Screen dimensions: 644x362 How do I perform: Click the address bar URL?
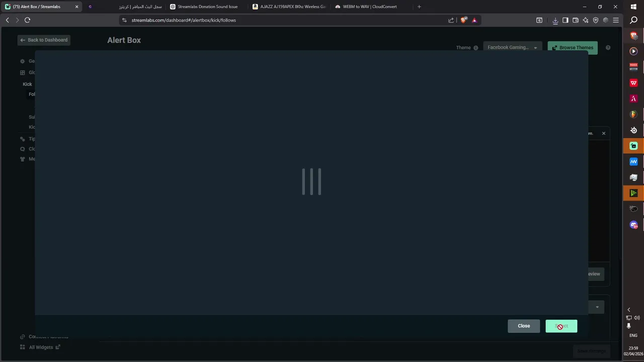coord(184,20)
